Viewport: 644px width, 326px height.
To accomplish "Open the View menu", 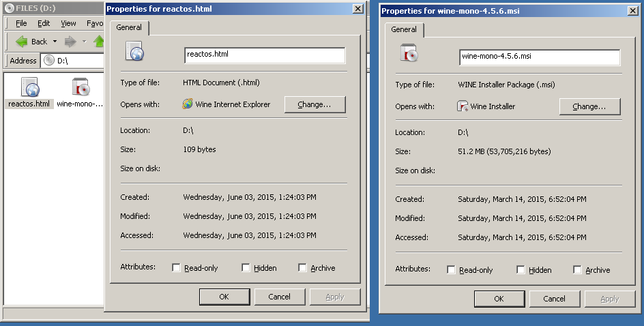I will click(68, 23).
